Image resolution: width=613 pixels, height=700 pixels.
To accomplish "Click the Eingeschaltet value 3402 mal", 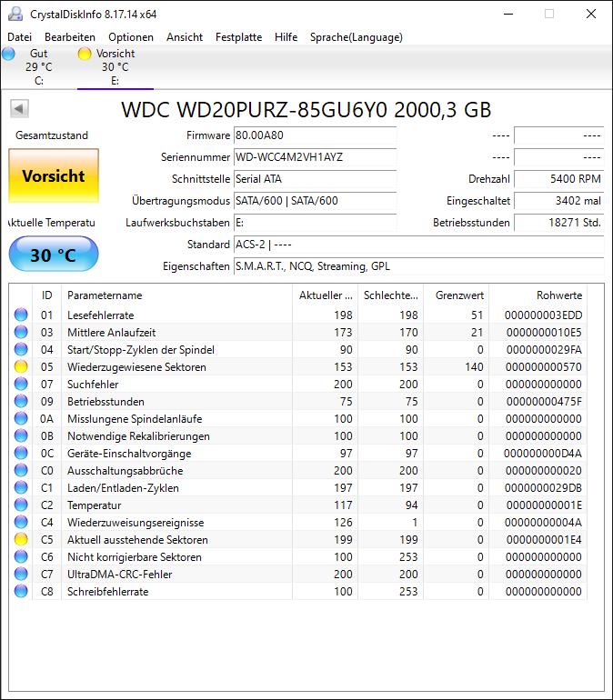I will [559, 201].
